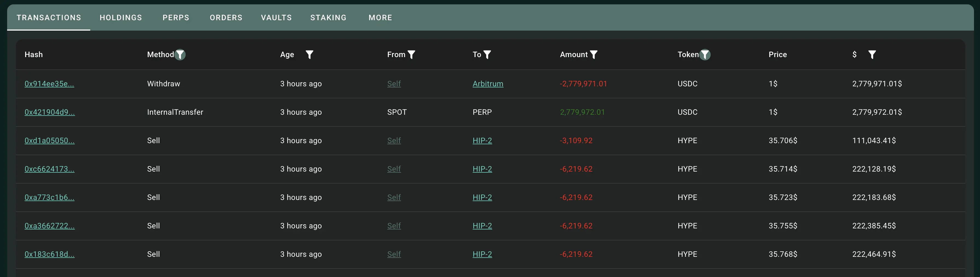Image resolution: width=980 pixels, height=277 pixels.
Task: Open HIP-2 link in 0xc6624173 row
Action: tap(482, 169)
